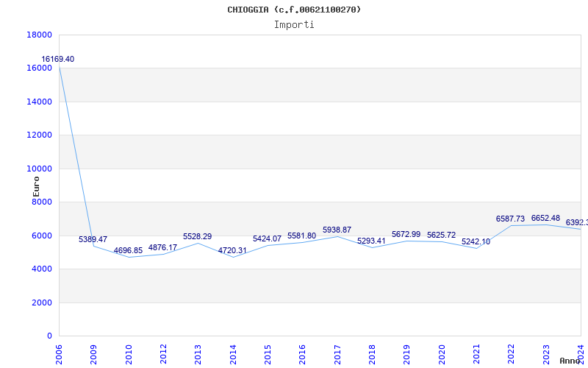588x368 pixels.
Task: Click the Euro axis label
Action: tap(36, 187)
